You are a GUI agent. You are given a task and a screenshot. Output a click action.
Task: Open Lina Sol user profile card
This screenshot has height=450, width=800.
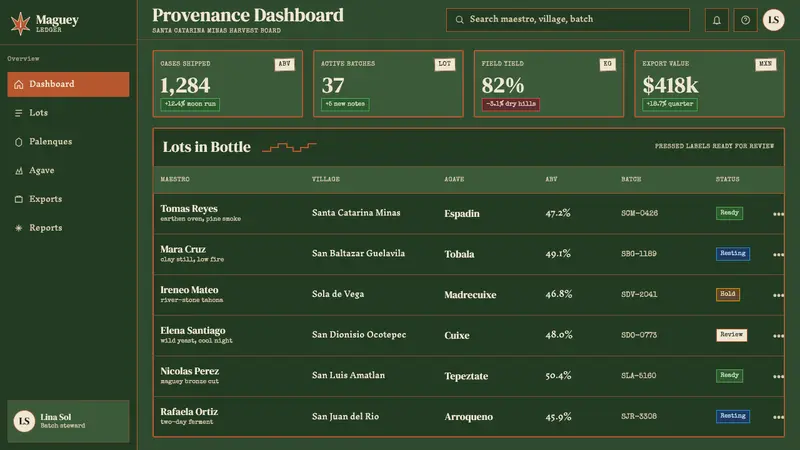68,421
